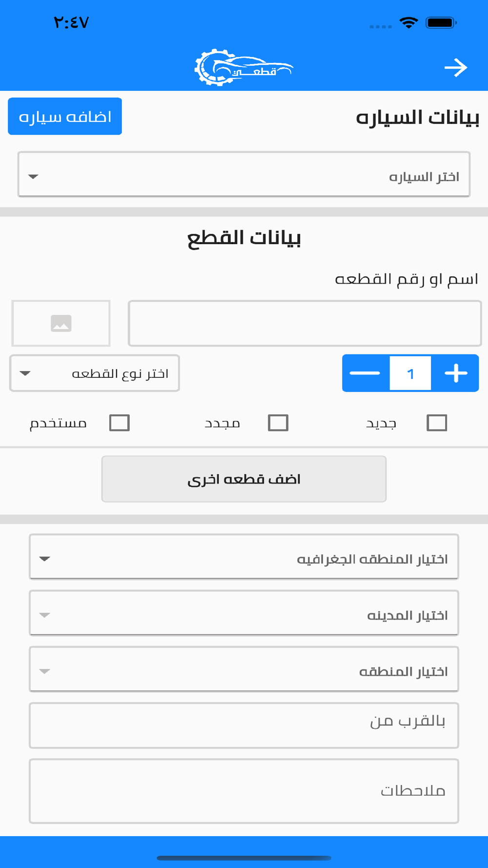Tap the back arrow icon in header

[x=456, y=67]
